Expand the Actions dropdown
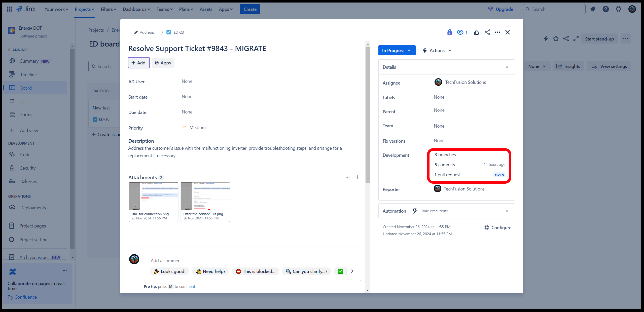 437,50
